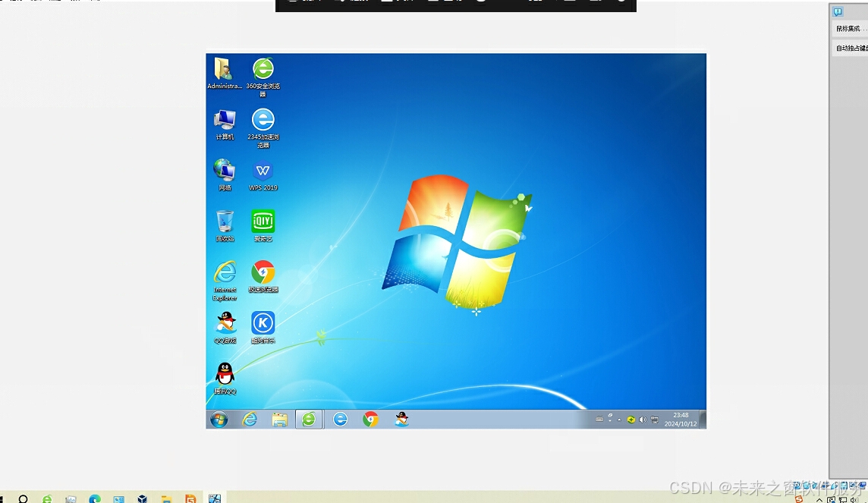Click the orange WPS icon on host taskbar
Viewport: 868px width, 503px height.
tap(190, 499)
